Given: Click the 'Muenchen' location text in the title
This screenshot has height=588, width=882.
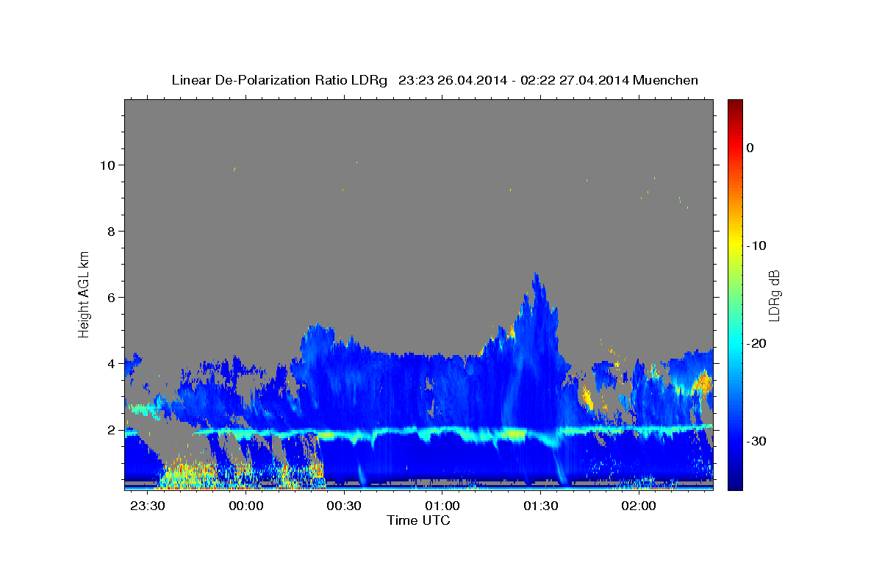Looking at the screenshot, I should (x=666, y=80).
